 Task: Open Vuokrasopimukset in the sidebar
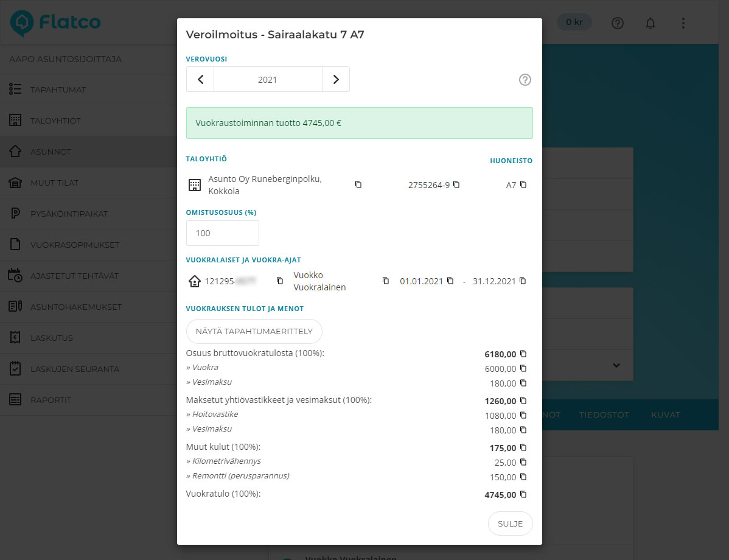click(x=74, y=245)
